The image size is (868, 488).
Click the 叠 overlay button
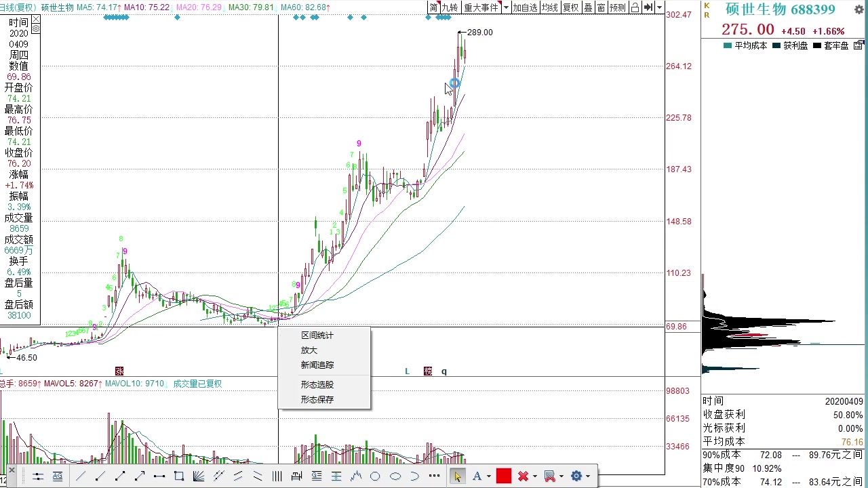tap(588, 7)
